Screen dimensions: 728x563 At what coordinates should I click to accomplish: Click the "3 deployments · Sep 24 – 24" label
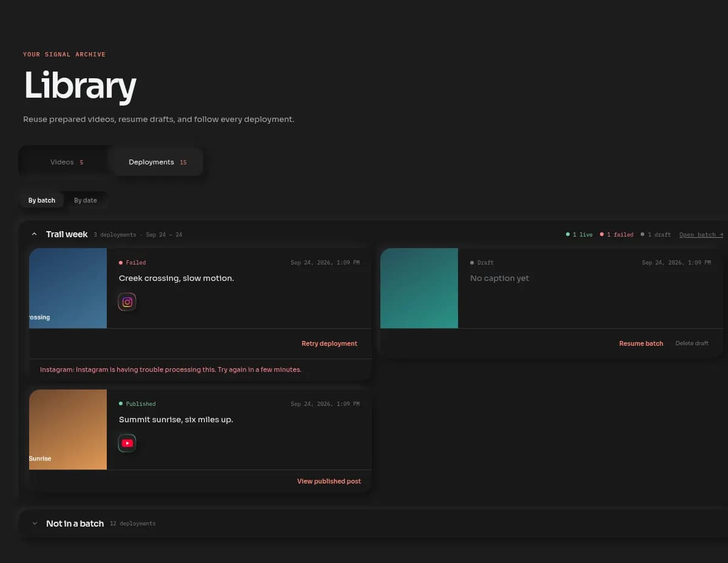tap(138, 235)
